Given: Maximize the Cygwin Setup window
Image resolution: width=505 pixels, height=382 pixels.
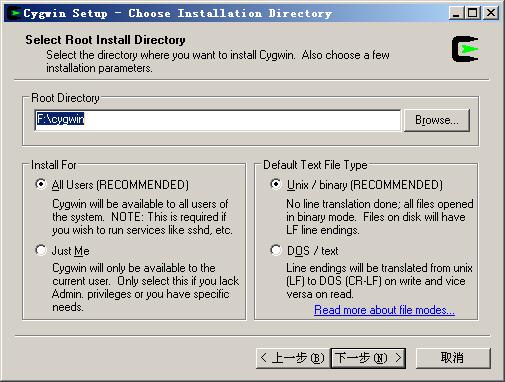Looking at the screenshot, I should coord(473,13).
